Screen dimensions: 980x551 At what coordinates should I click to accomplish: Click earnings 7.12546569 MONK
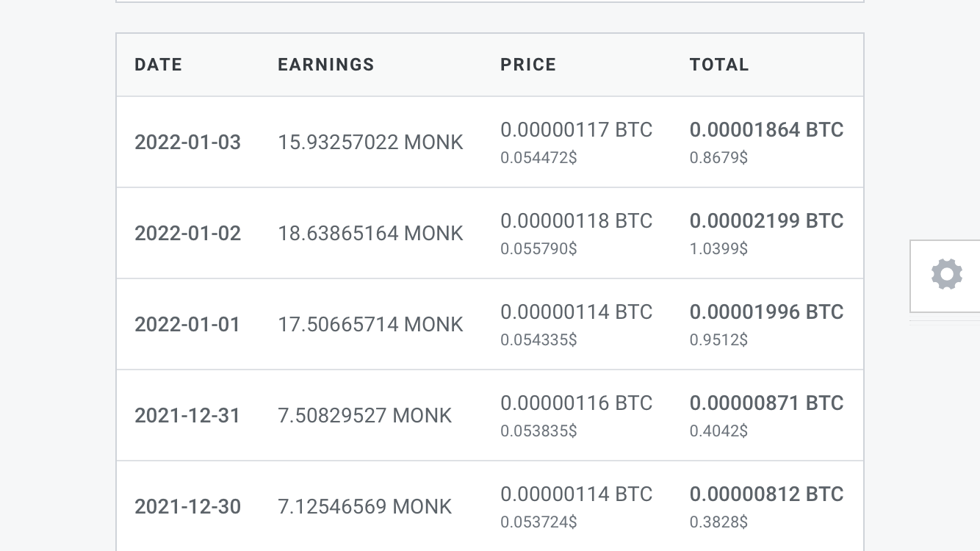[364, 506]
